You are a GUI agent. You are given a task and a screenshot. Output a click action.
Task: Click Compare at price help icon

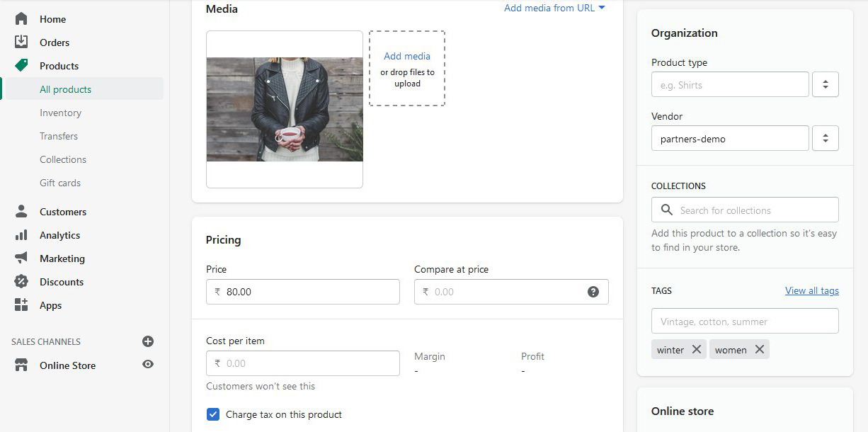point(593,292)
